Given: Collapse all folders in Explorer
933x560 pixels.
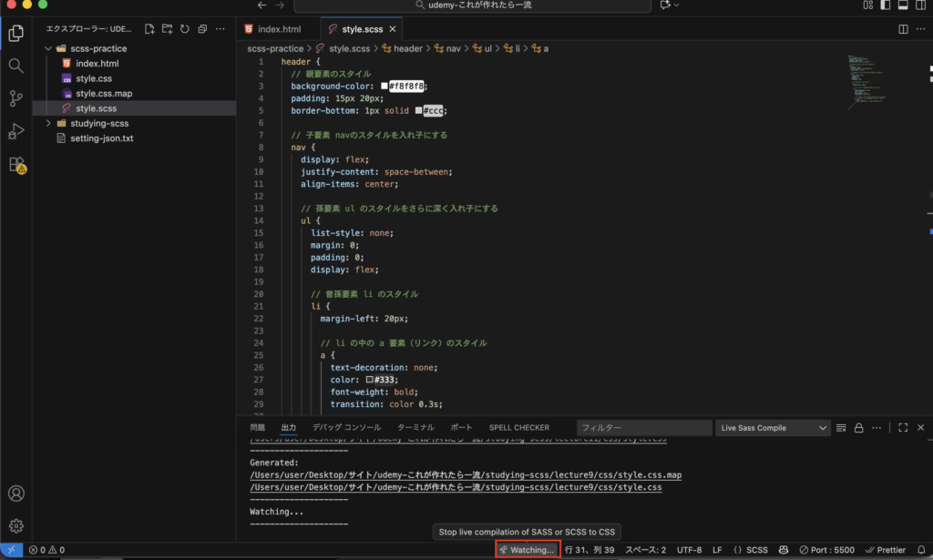Looking at the screenshot, I should point(201,29).
